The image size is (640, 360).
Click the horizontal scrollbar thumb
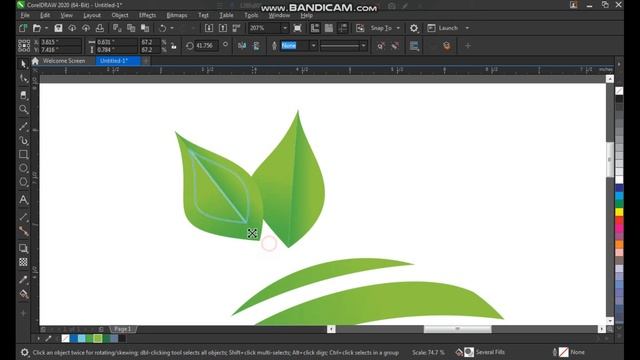[x=457, y=329]
